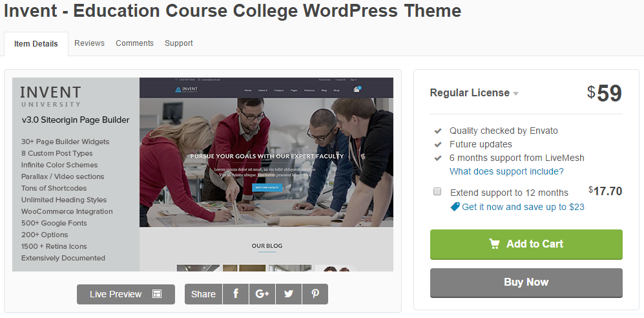Share on Google Plus
Screen dimensions: 644x318
point(262,294)
